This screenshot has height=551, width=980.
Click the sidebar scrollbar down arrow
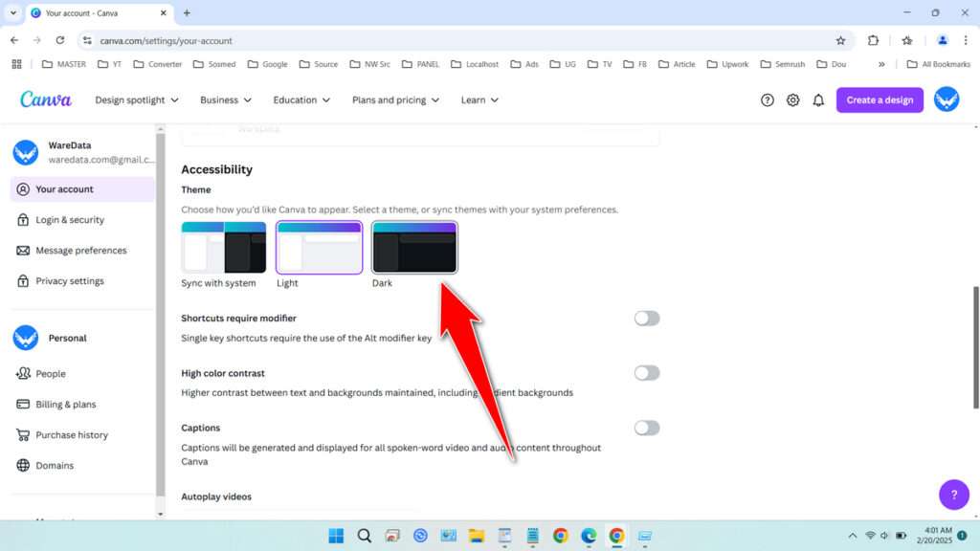[161, 514]
